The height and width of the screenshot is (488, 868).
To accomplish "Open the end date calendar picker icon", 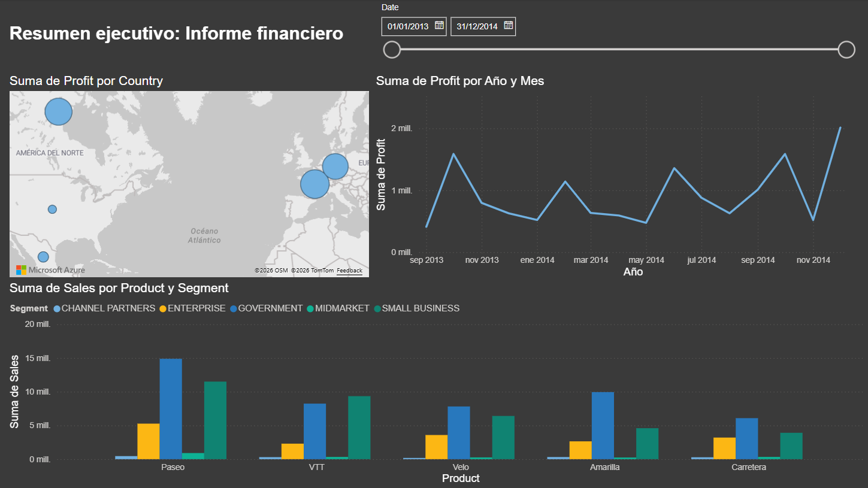I will [x=508, y=25].
